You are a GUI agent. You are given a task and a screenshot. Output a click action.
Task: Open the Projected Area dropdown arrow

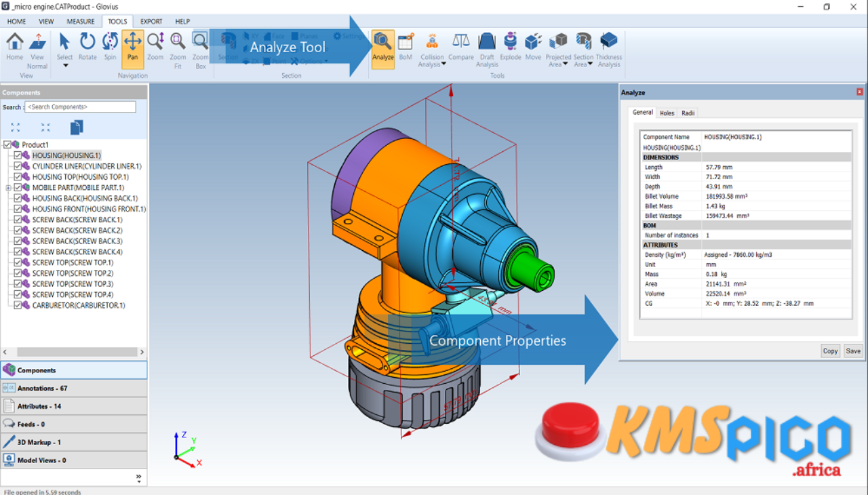566,64
